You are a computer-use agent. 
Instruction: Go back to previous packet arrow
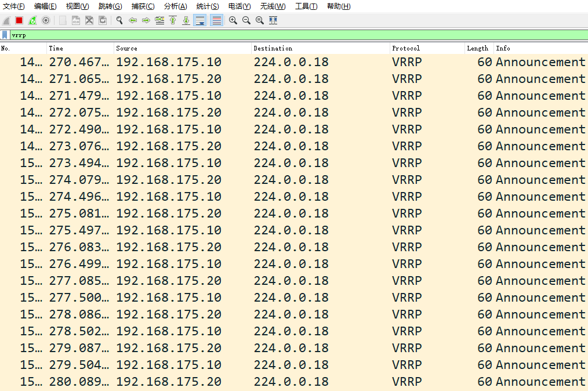click(x=133, y=20)
